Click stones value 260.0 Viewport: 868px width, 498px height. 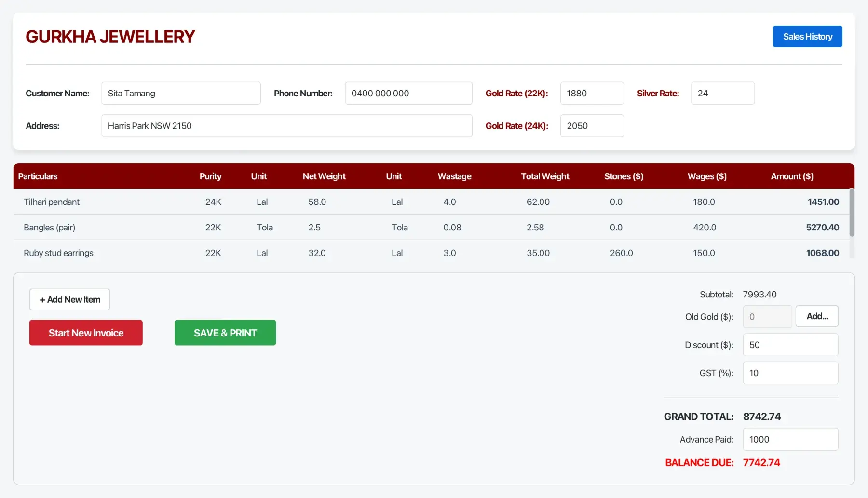pos(621,253)
